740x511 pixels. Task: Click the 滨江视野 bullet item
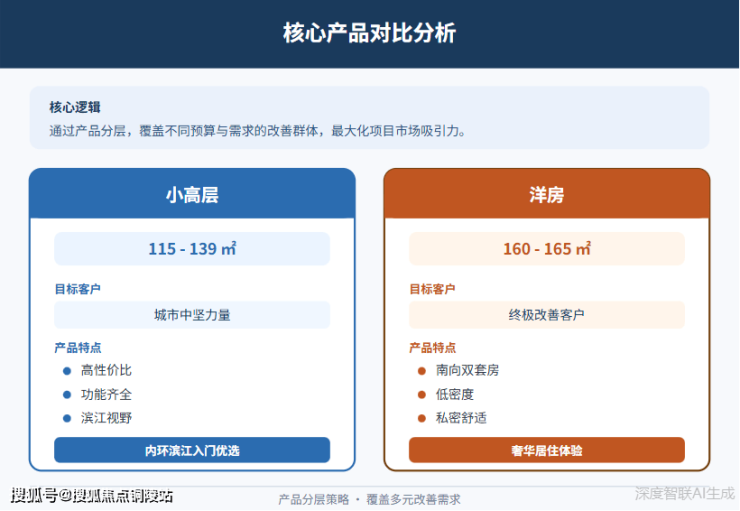click(x=97, y=418)
